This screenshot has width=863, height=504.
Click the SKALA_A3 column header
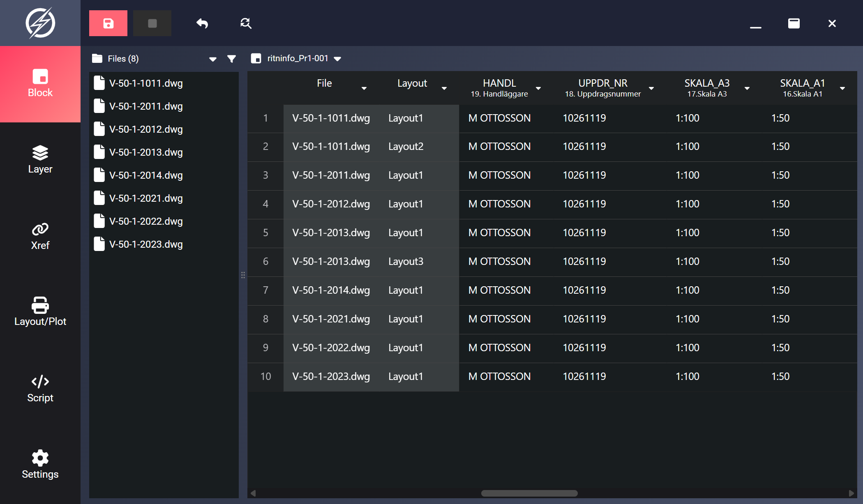(707, 88)
